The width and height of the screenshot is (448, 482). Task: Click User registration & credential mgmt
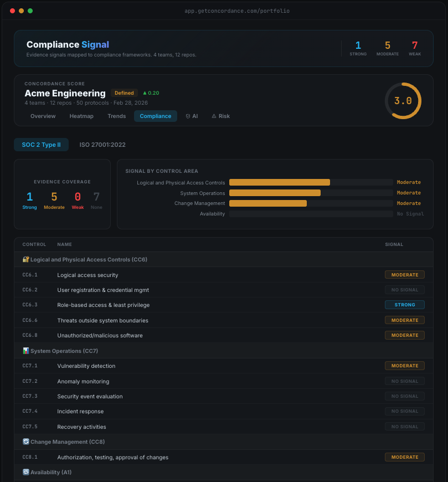[103, 290]
